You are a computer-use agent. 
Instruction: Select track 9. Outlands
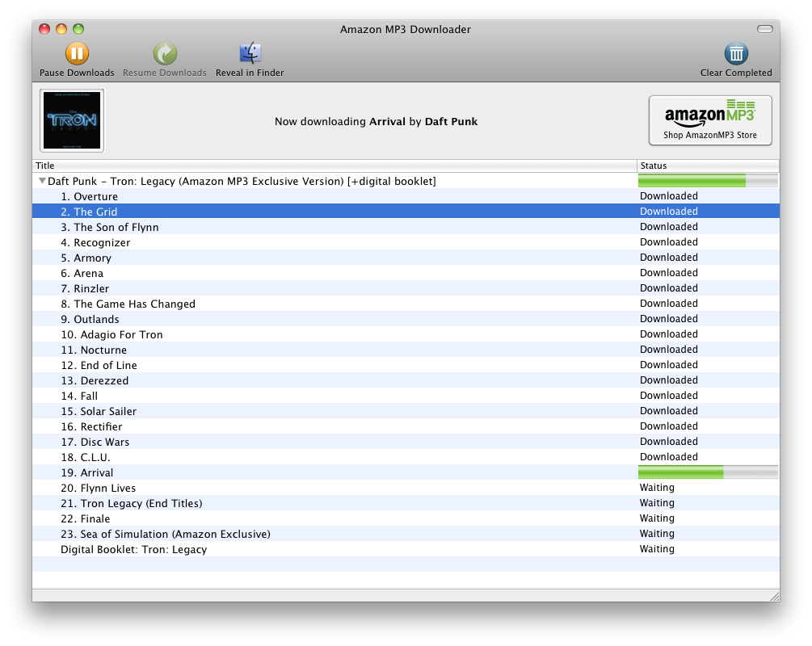406,319
